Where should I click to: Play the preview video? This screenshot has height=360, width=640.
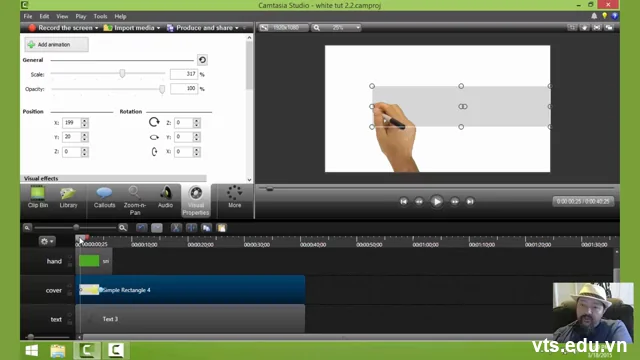coord(437,201)
